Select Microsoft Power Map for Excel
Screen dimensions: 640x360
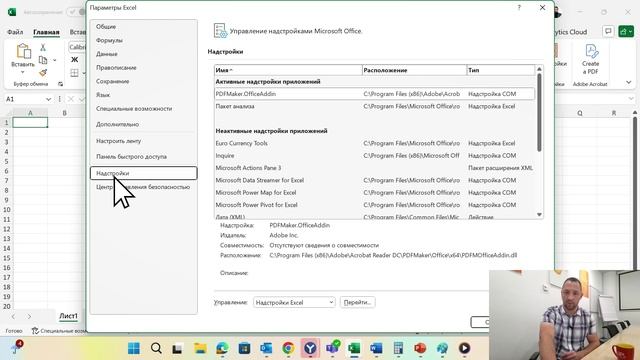pos(374,192)
